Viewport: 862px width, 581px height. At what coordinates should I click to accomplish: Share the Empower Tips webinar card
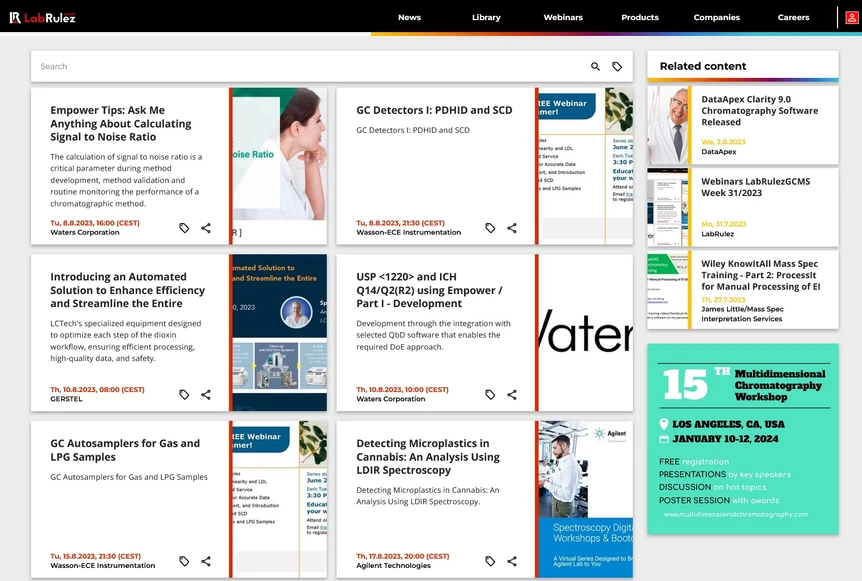click(x=206, y=228)
